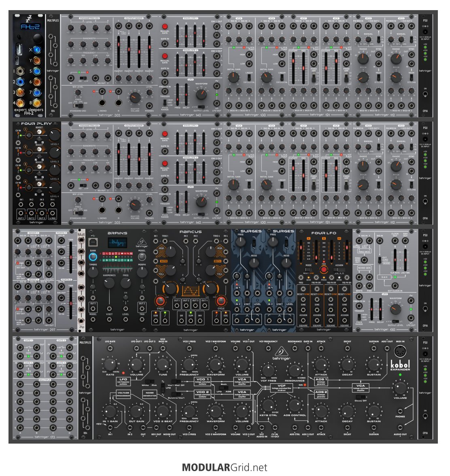The image size is (450, 476).
Task: Toggle the EQ/BYP switch on top-rack 305
Action: [x=83, y=78]
